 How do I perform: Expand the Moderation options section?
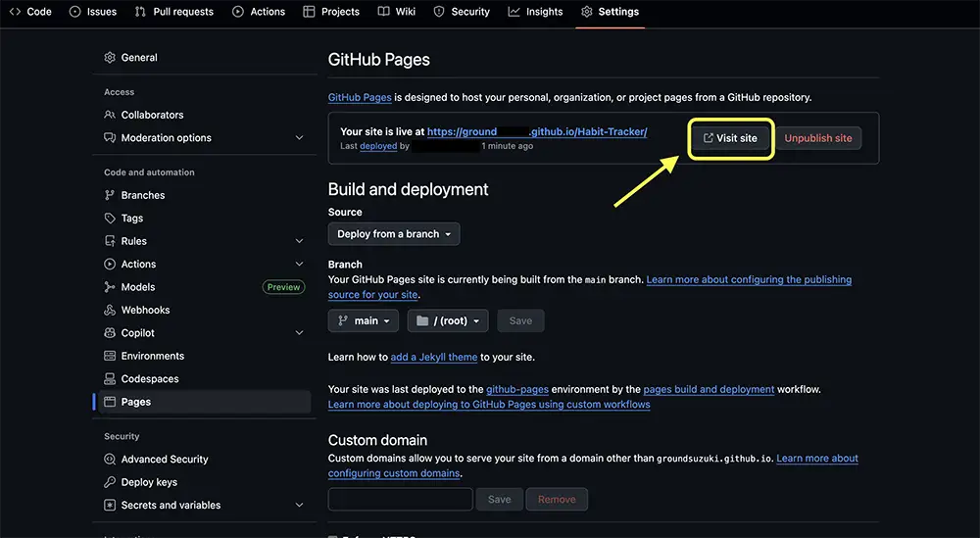click(299, 138)
